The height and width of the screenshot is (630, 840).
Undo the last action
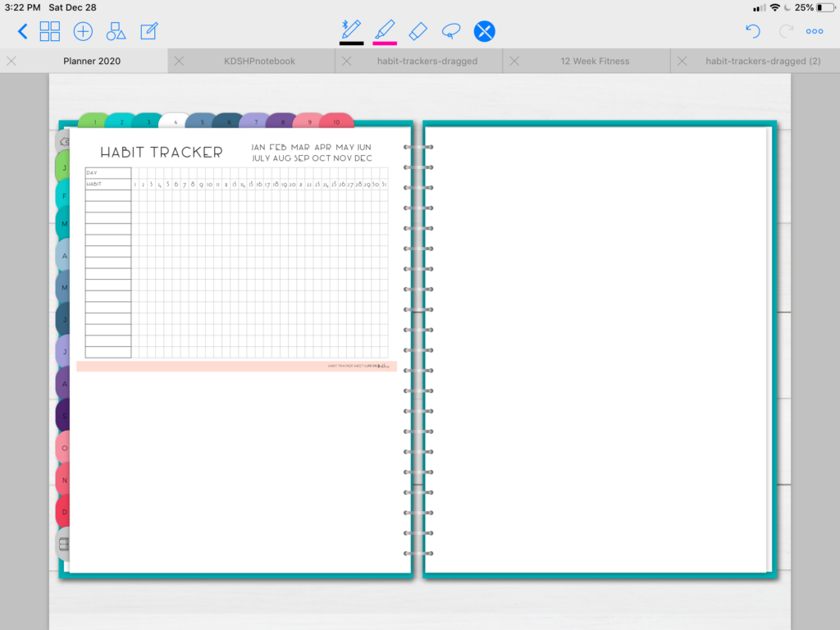[x=753, y=31]
